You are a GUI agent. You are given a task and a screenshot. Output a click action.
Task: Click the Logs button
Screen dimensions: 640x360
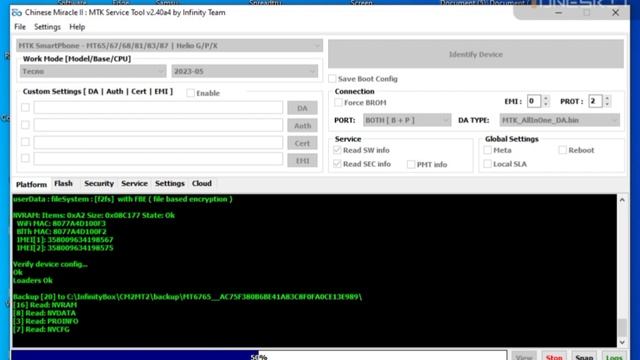tap(614, 357)
